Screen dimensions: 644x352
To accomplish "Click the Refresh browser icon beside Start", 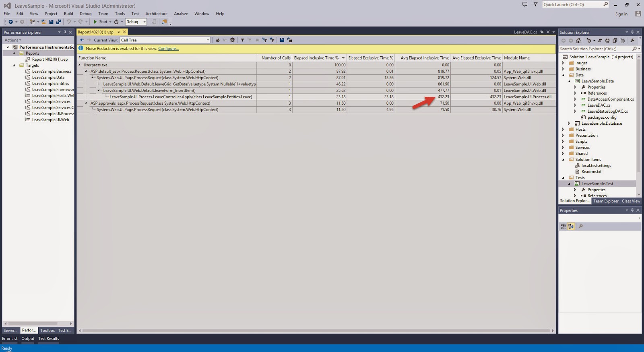I will click(x=116, y=22).
